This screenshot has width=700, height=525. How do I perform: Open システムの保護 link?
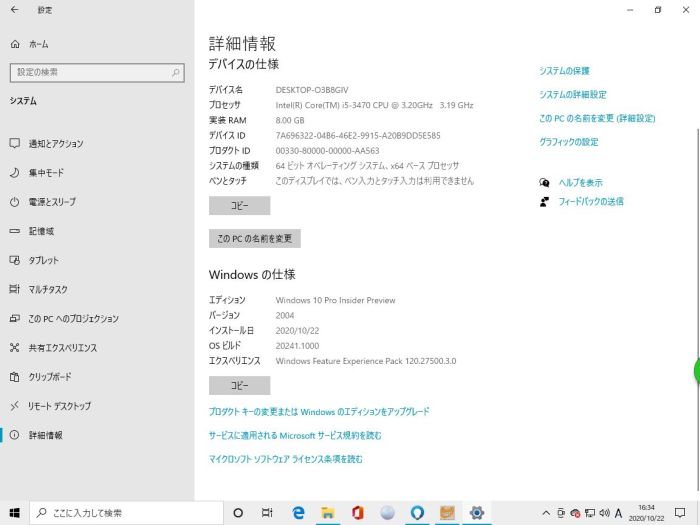[564, 71]
